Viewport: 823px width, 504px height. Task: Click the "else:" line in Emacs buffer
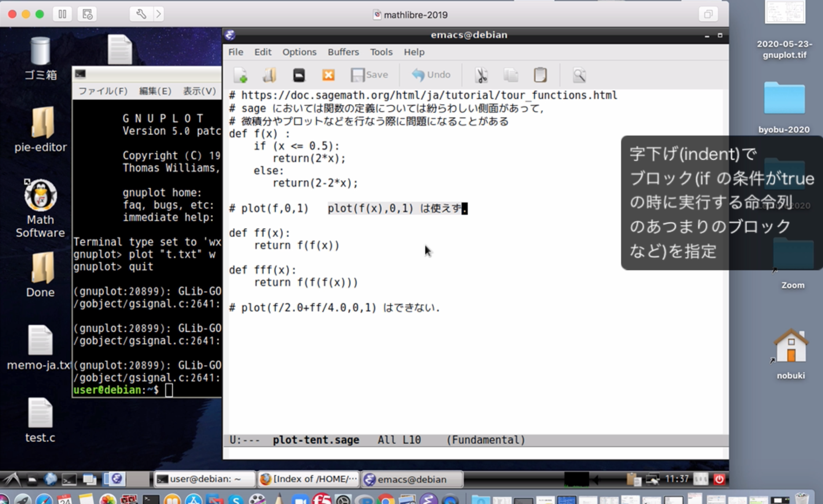tap(269, 171)
